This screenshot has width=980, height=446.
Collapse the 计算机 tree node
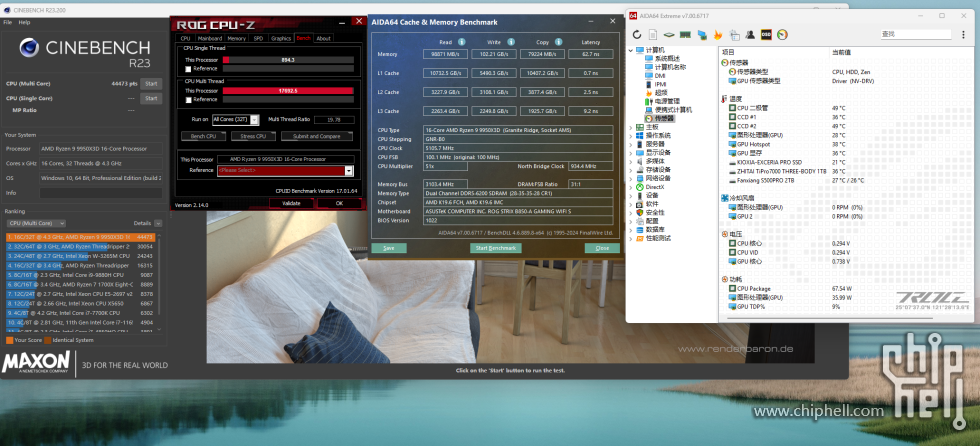[x=631, y=50]
